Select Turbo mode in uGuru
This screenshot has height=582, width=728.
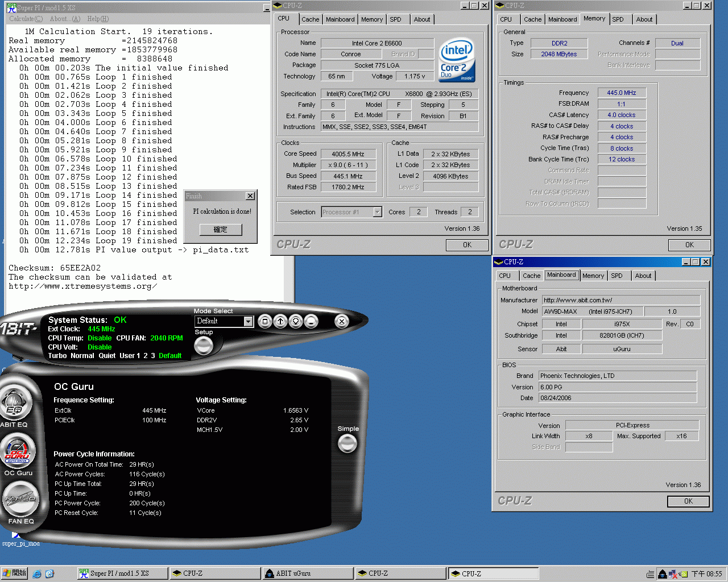click(57, 356)
